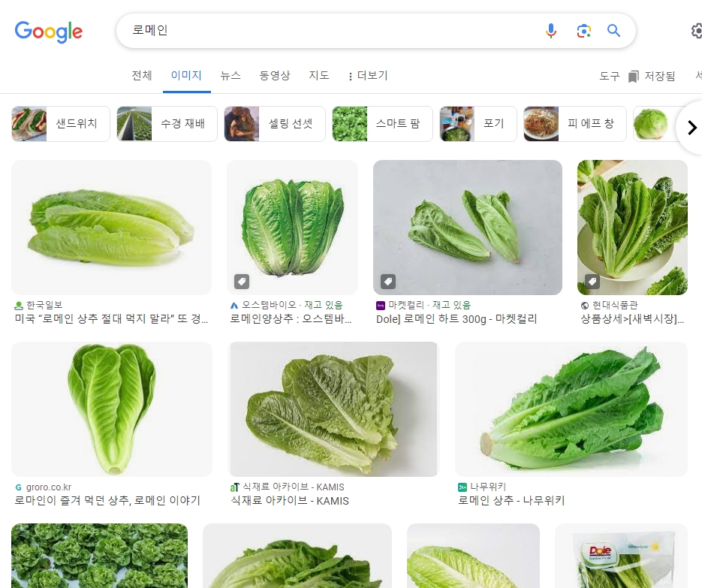
Task: Select the voice search microphone icon
Action: [x=550, y=31]
